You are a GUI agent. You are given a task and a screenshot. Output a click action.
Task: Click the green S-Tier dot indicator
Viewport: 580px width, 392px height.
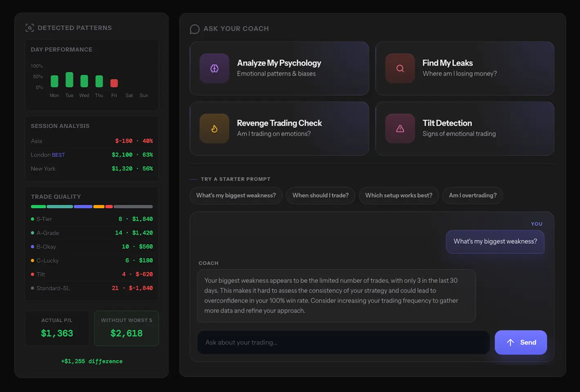(33, 219)
